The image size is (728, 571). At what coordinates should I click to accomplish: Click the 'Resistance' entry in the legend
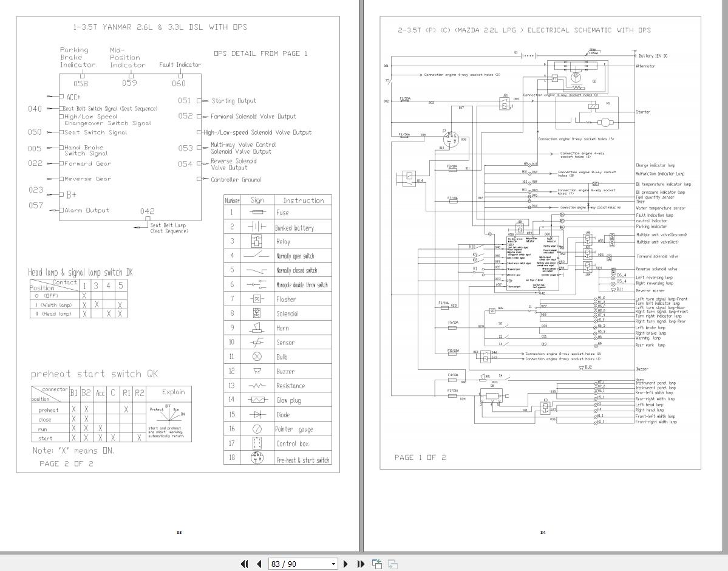coord(291,386)
